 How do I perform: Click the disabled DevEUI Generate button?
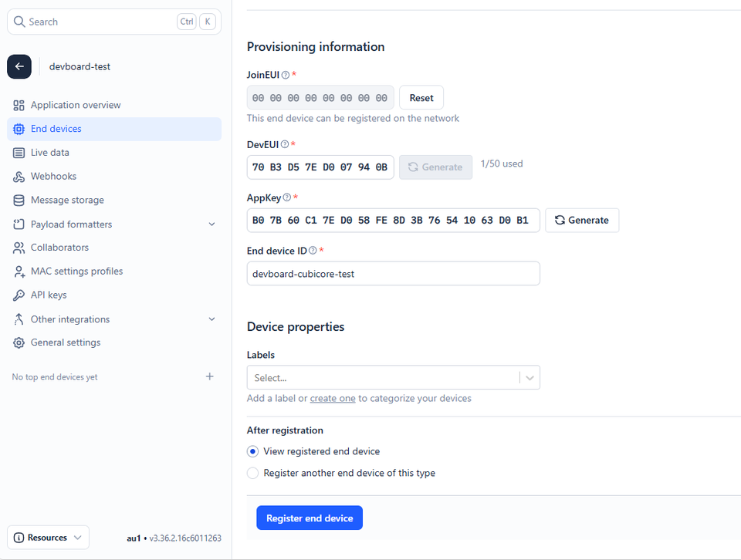coord(435,167)
